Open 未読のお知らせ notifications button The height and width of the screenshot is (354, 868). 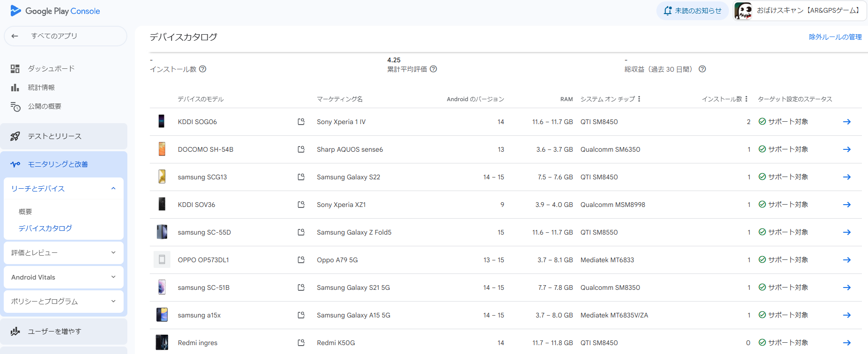point(692,11)
